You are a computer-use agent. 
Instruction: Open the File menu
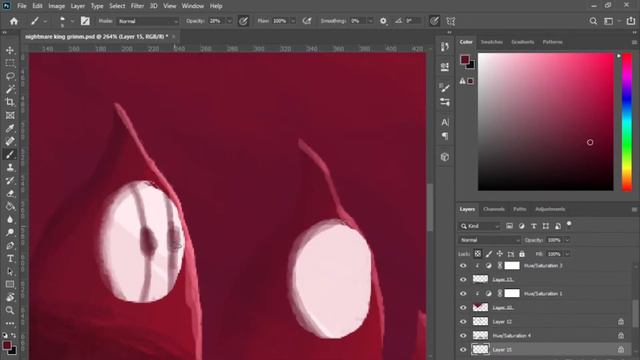coord(22,6)
